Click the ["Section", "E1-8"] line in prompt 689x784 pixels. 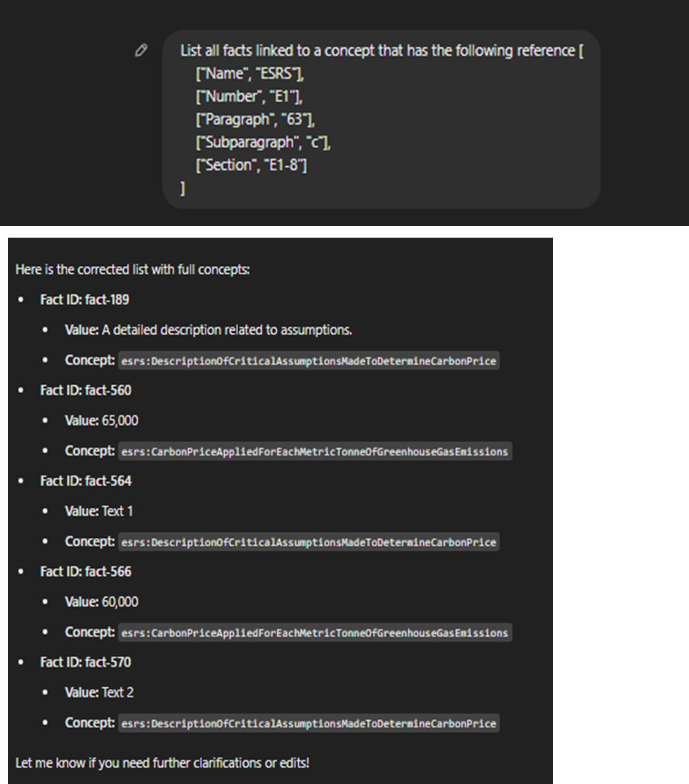pos(251,165)
